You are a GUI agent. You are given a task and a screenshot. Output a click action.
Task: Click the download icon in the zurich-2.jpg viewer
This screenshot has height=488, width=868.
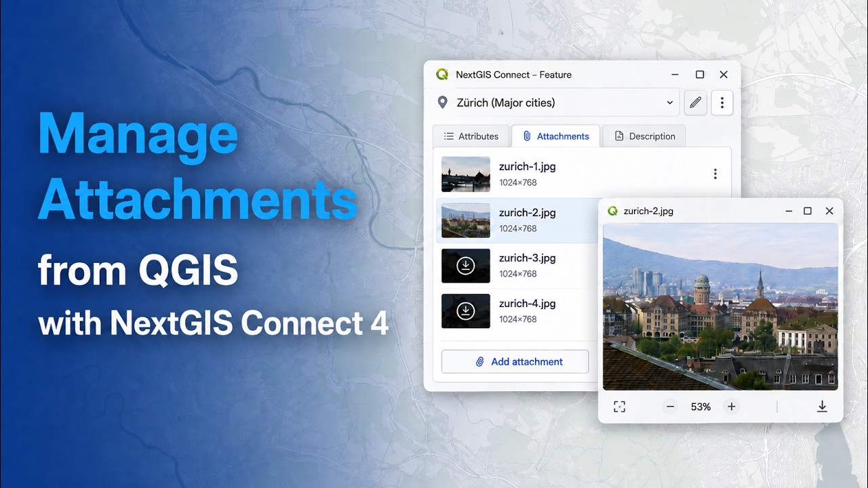click(x=822, y=407)
